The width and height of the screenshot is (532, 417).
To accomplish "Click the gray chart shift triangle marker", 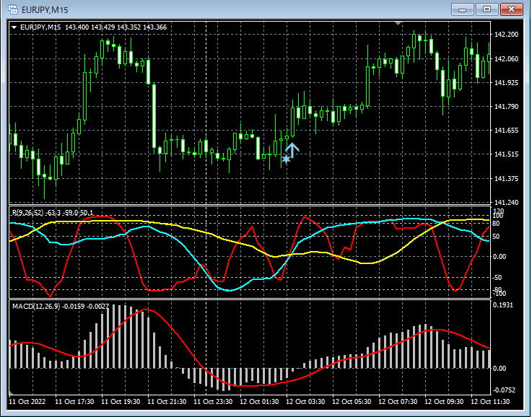I will click(397, 23).
